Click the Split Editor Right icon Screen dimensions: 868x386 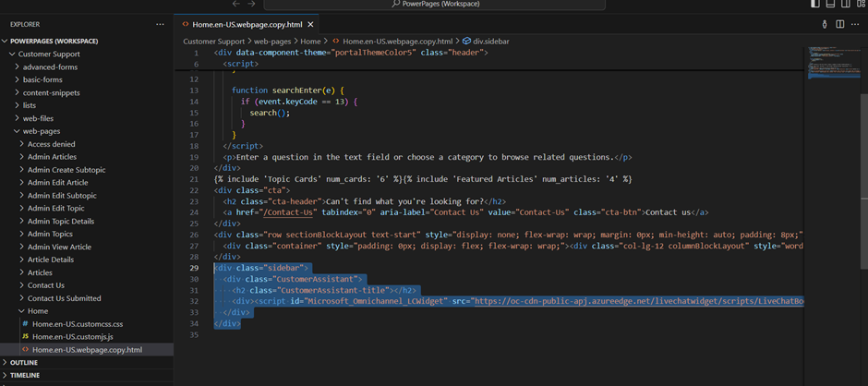(840, 24)
